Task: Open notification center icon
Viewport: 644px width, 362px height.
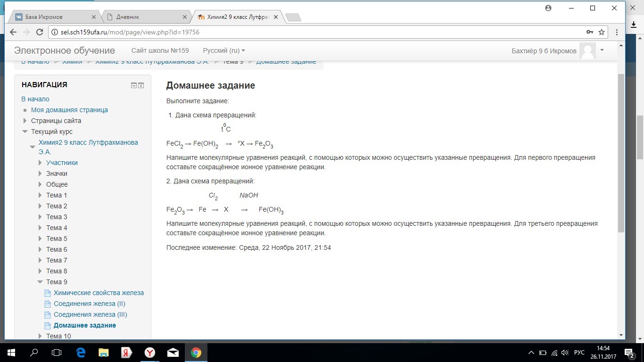Action: pyautogui.click(x=630, y=353)
